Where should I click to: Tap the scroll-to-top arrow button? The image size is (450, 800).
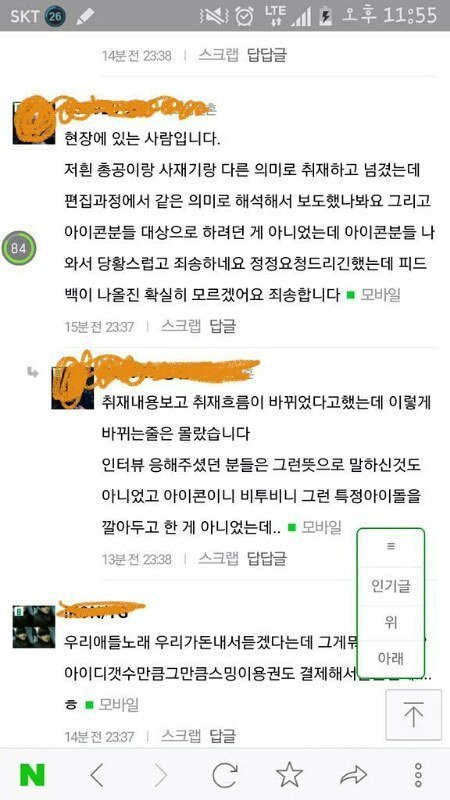(x=413, y=715)
